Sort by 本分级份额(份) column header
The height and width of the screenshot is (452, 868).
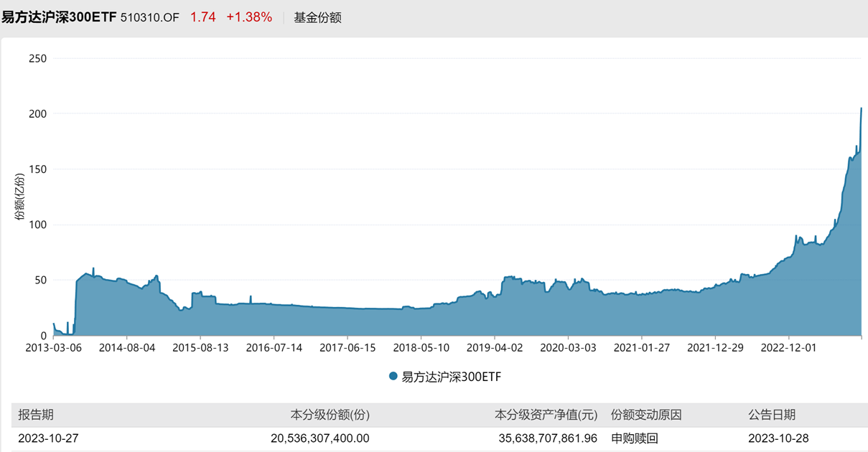click(330, 415)
